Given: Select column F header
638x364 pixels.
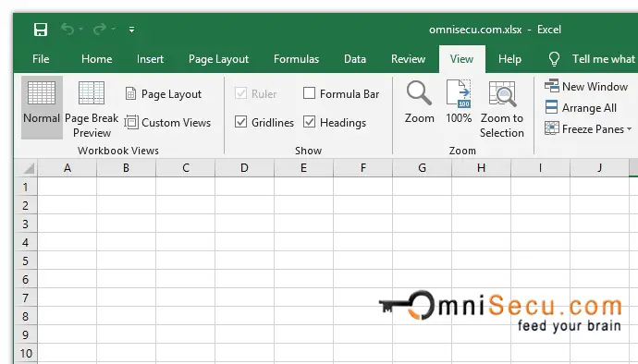Looking at the screenshot, I should pyautogui.click(x=363, y=168).
